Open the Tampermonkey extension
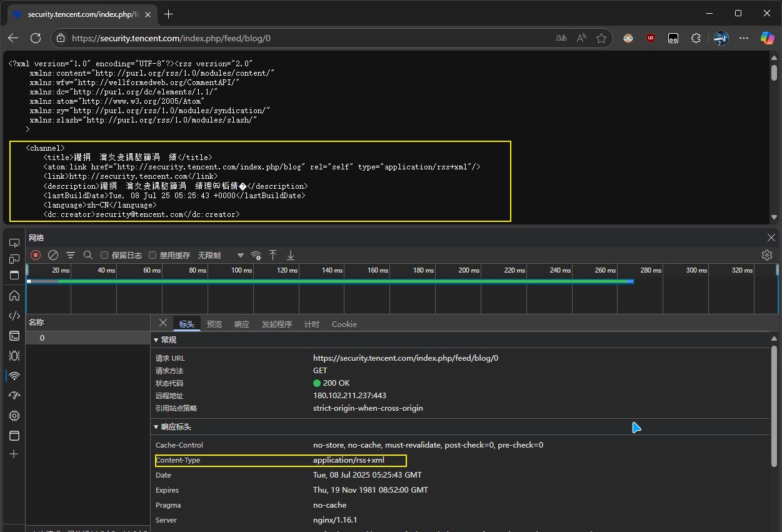782x532 pixels. (x=673, y=38)
